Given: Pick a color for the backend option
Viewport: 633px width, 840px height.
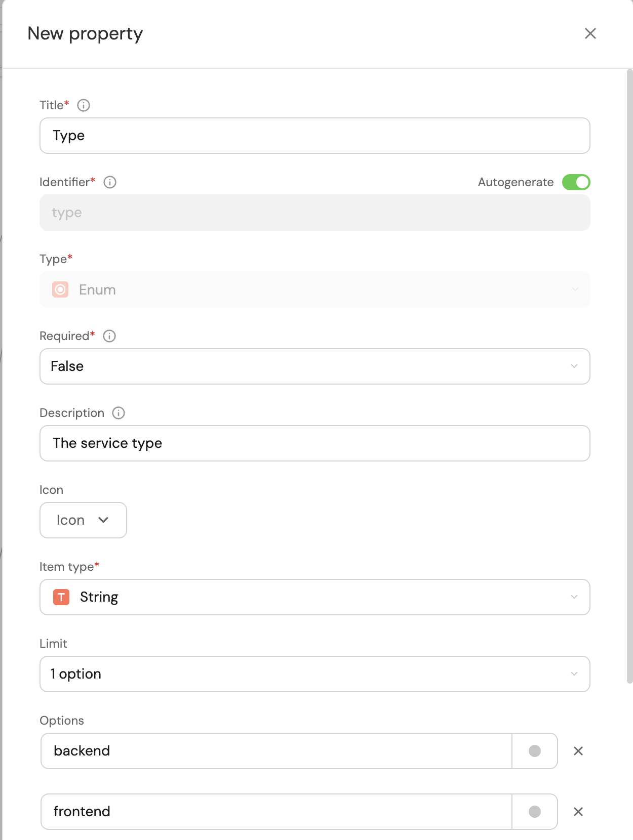Looking at the screenshot, I should (535, 751).
